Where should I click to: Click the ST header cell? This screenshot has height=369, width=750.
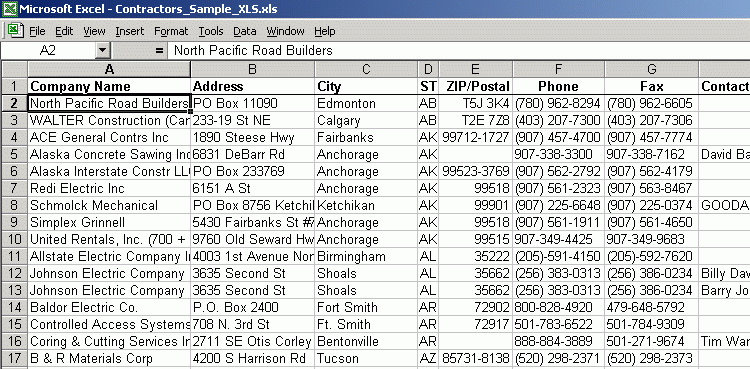point(428,86)
